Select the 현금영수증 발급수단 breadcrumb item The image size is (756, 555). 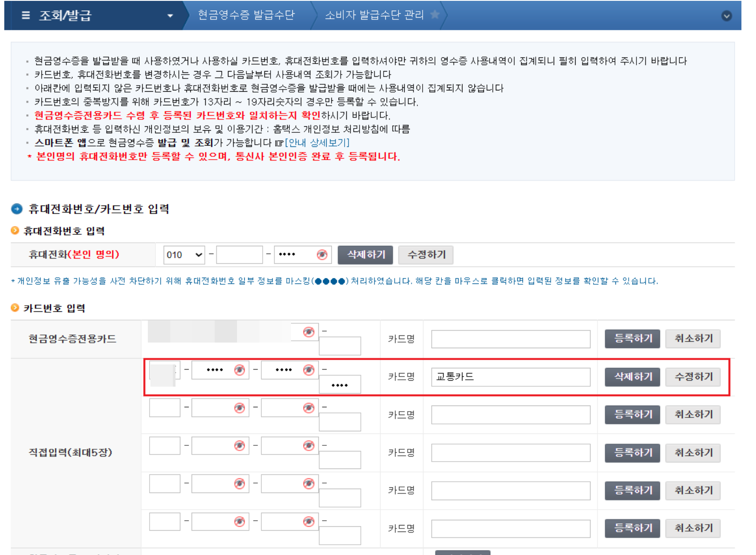246,15
